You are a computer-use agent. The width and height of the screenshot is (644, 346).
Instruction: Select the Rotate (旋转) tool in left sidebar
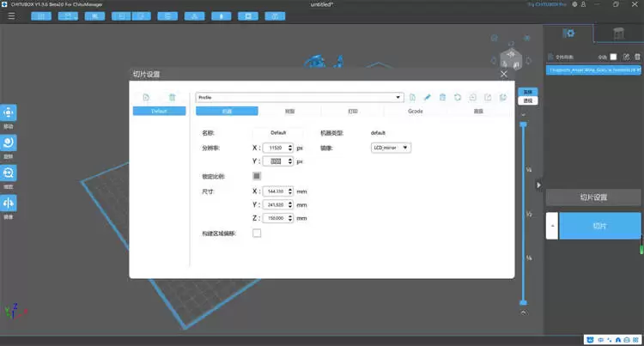pyautogui.click(x=9, y=143)
